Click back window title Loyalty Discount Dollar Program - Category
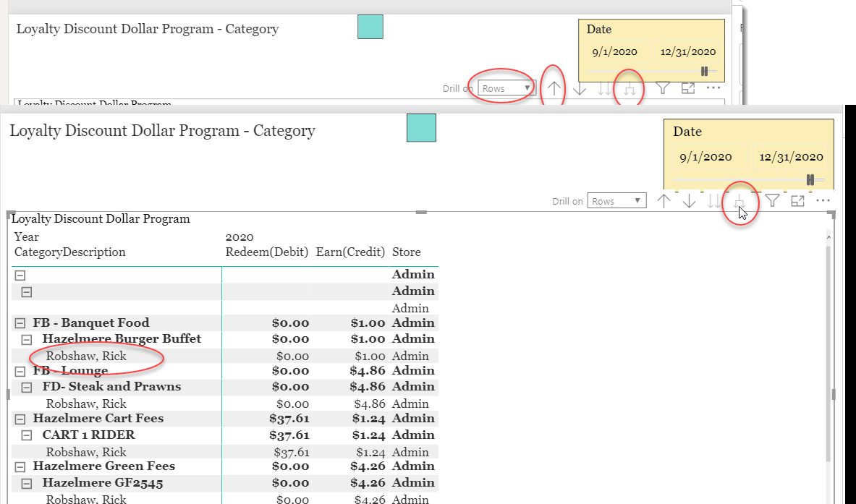Image resolution: width=856 pixels, height=504 pixels. pyautogui.click(x=148, y=29)
